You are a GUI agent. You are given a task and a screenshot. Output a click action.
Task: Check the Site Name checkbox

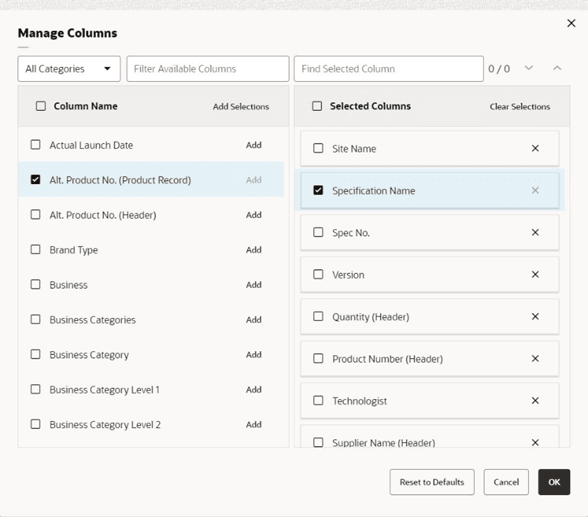(x=318, y=148)
